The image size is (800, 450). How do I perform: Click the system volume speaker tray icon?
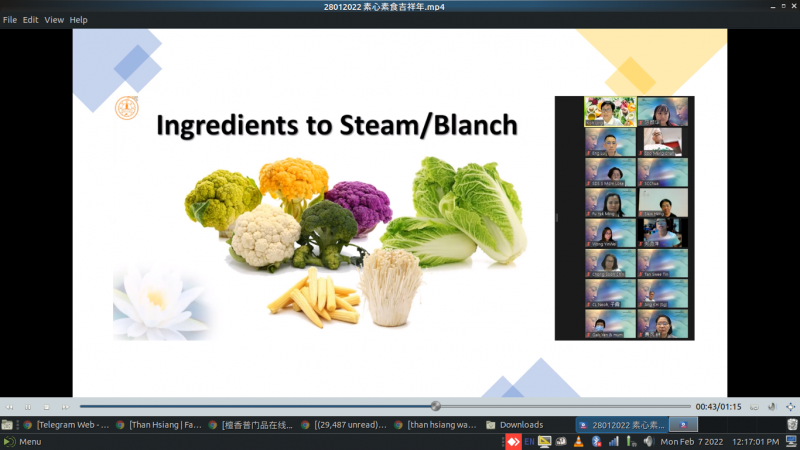point(647,441)
